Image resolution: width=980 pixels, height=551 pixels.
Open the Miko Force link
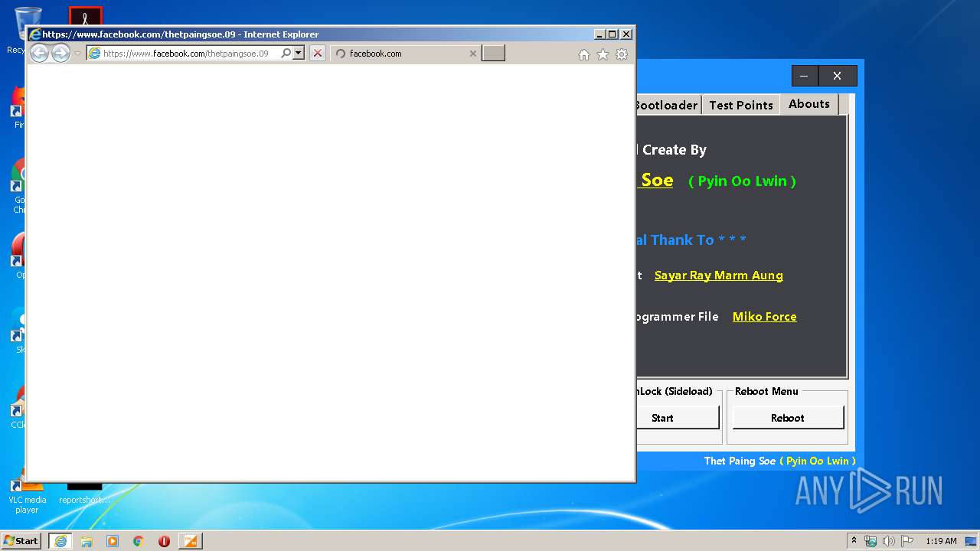[x=764, y=317]
